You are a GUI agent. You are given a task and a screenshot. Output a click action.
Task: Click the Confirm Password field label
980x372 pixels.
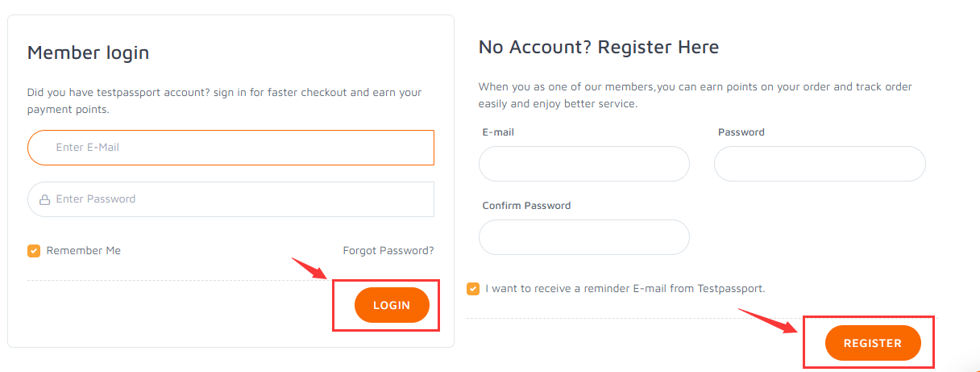526,206
